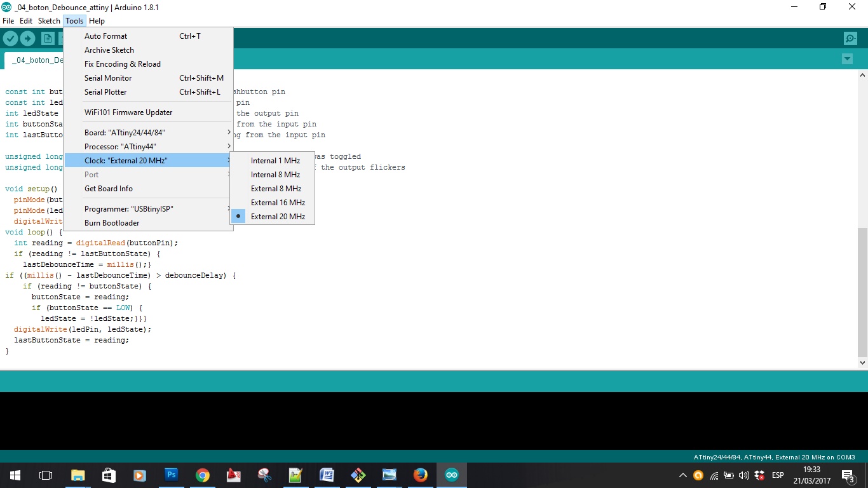Viewport: 868px width, 488px height.
Task: Open the Sketch menu
Action: [x=49, y=21]
